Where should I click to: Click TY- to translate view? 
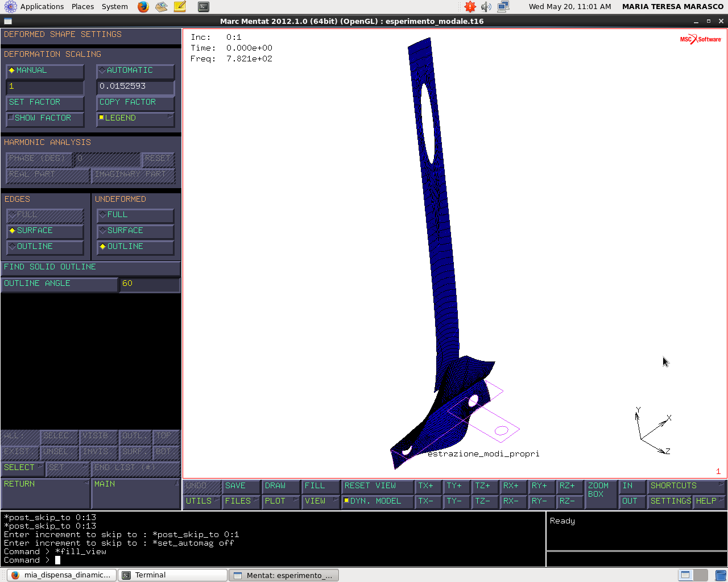tap(457, 501)
